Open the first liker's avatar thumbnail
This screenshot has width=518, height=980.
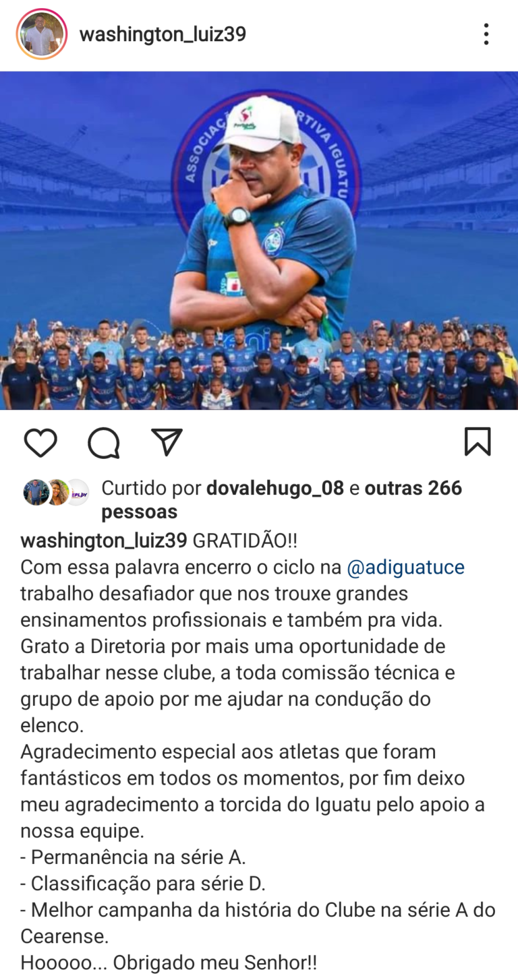(x=34, y=492)
